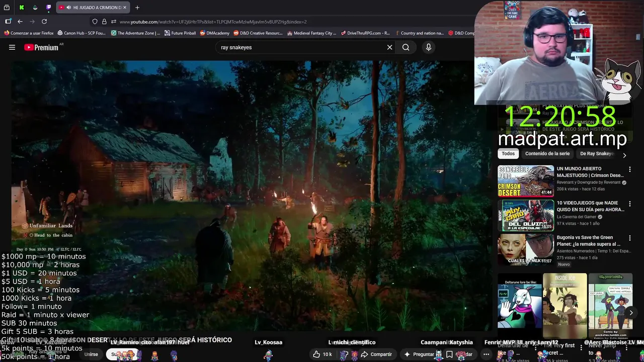
Task: Click the Unirse join button
Action: (91, 354)
